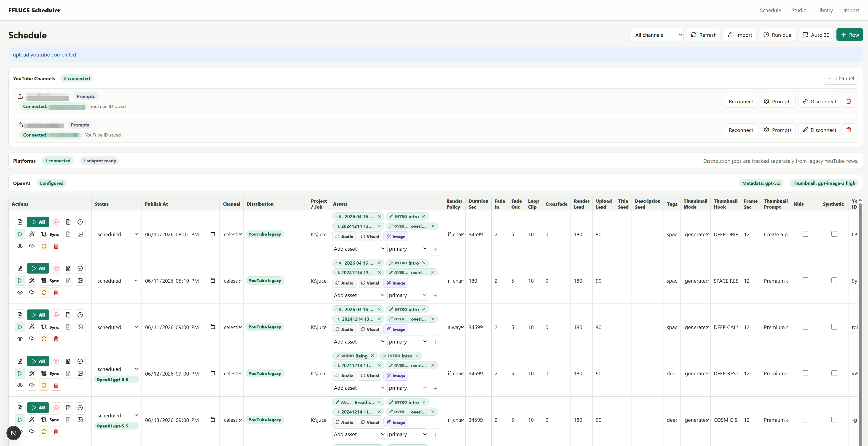
Task: Delete the first YouTube channel via its red trash icon
Action: click(x=849, y=102)
